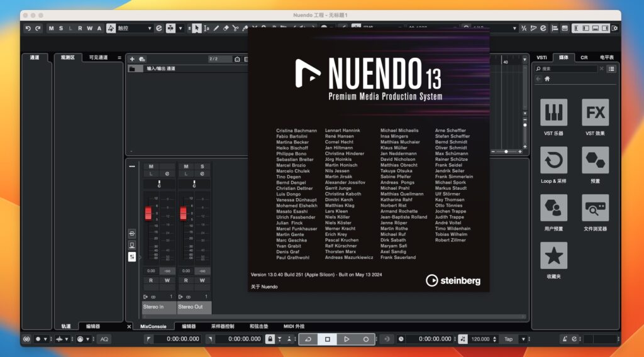
Task: Switch to the 电平表 meter tab
Action: (607, 57)
